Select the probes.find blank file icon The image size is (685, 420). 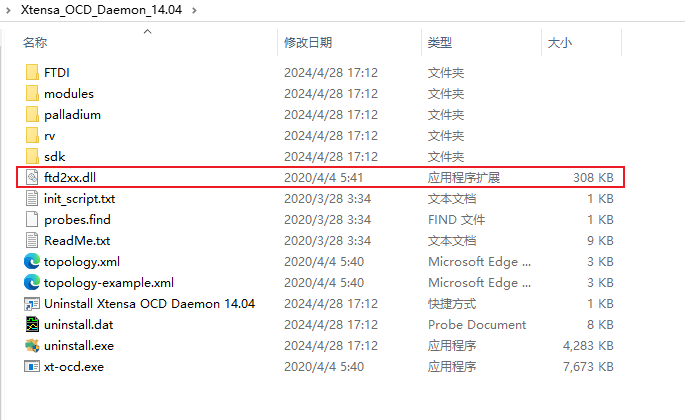tap(32, 219)
